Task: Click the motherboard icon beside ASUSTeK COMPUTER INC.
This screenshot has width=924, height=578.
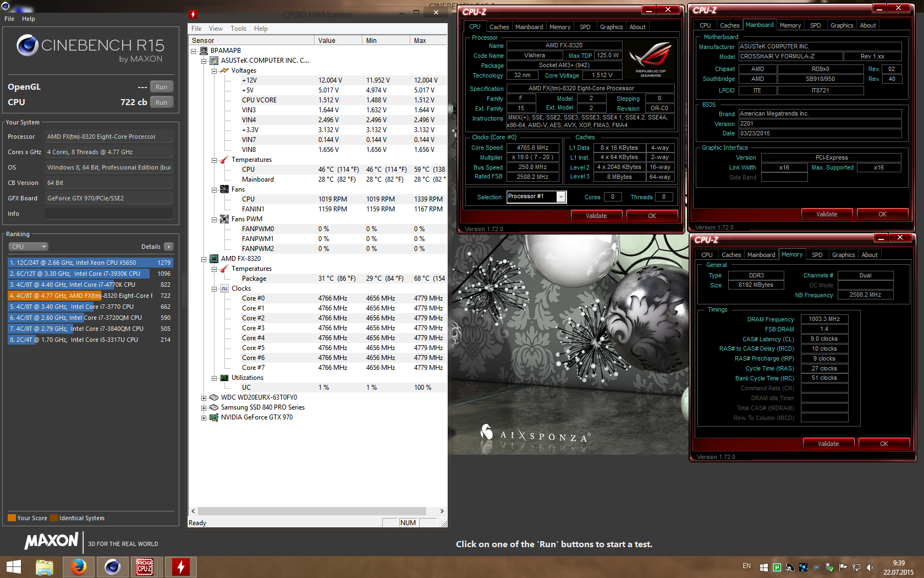Action: 214,61
